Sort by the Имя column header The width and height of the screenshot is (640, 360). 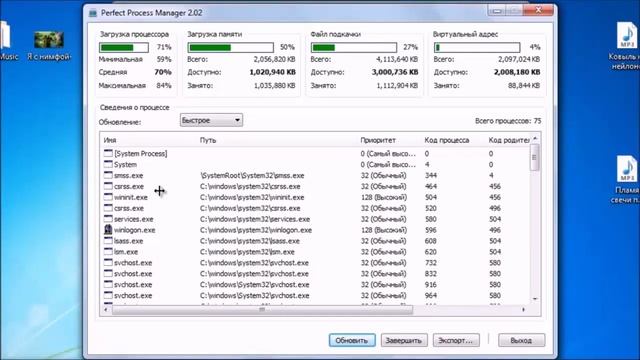110,140
